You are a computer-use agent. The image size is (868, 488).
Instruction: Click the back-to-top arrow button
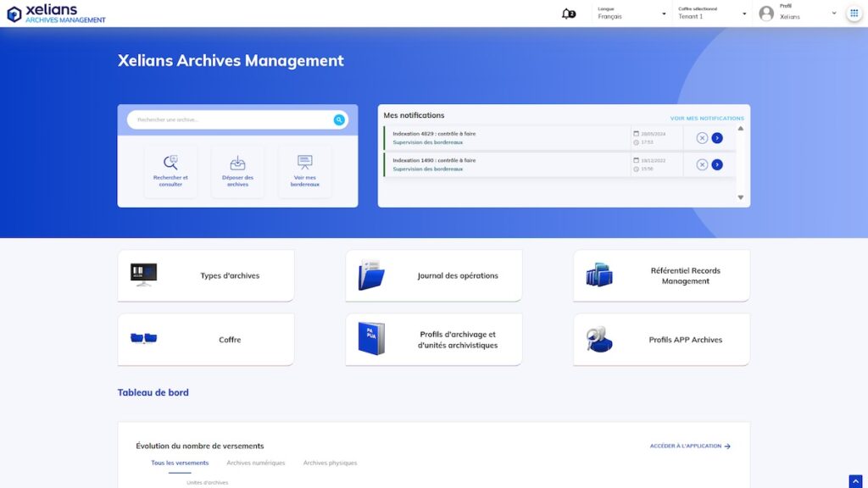[855, 481]
